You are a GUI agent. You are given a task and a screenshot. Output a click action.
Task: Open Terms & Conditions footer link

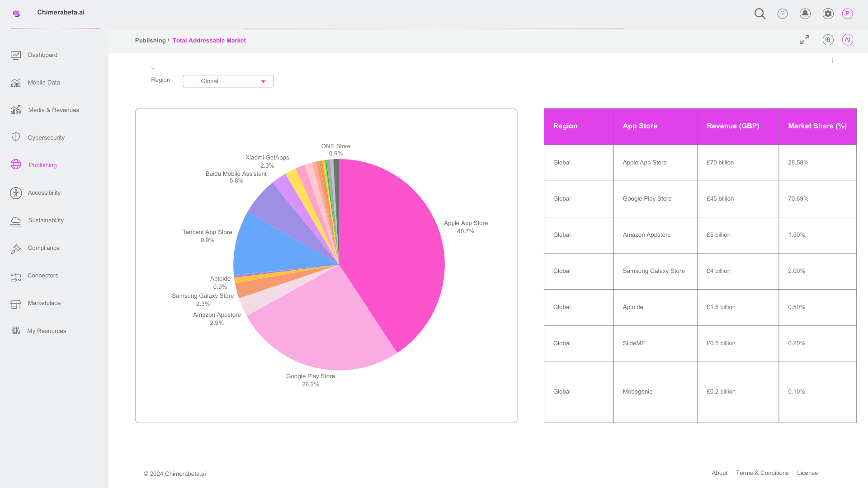point(762,473)
